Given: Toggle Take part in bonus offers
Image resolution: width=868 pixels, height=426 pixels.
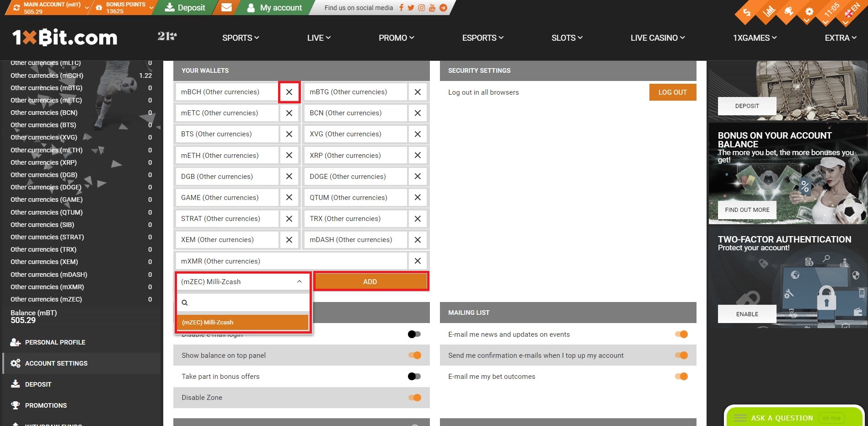Looking at the screenshot, I should [414, 377].
